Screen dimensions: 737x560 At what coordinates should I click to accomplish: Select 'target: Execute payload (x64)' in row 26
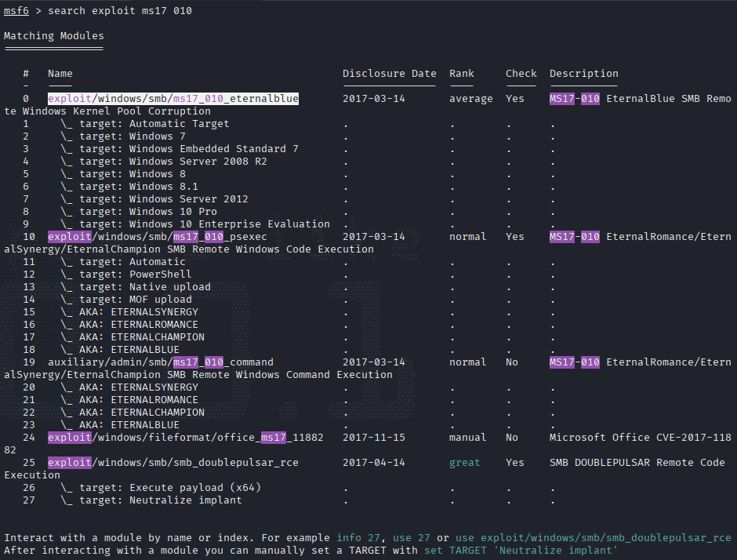(x=170, y=488)
